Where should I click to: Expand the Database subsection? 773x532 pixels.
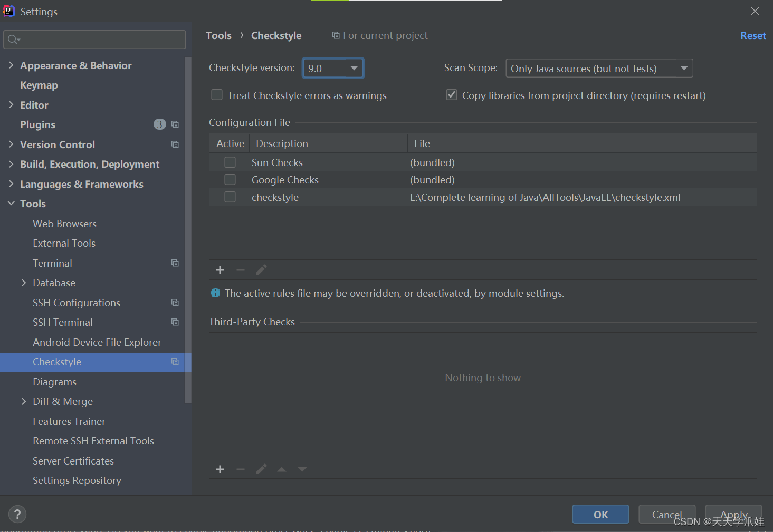24,283
